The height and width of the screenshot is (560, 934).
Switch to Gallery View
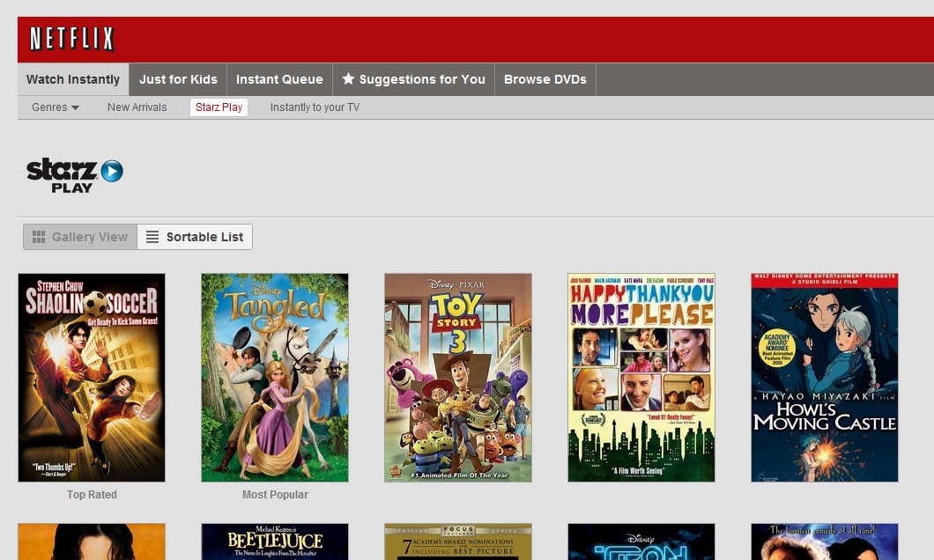[x=80, y=237]
